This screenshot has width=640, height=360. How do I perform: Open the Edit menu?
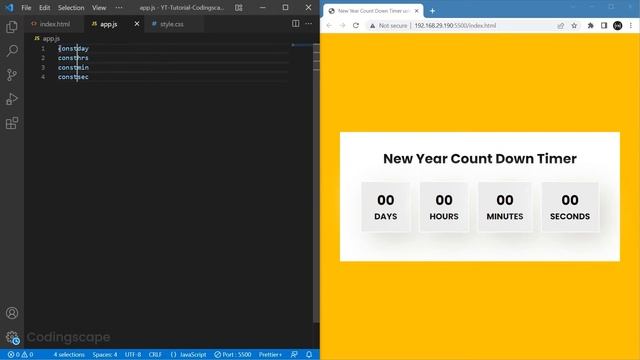[44, 7]
